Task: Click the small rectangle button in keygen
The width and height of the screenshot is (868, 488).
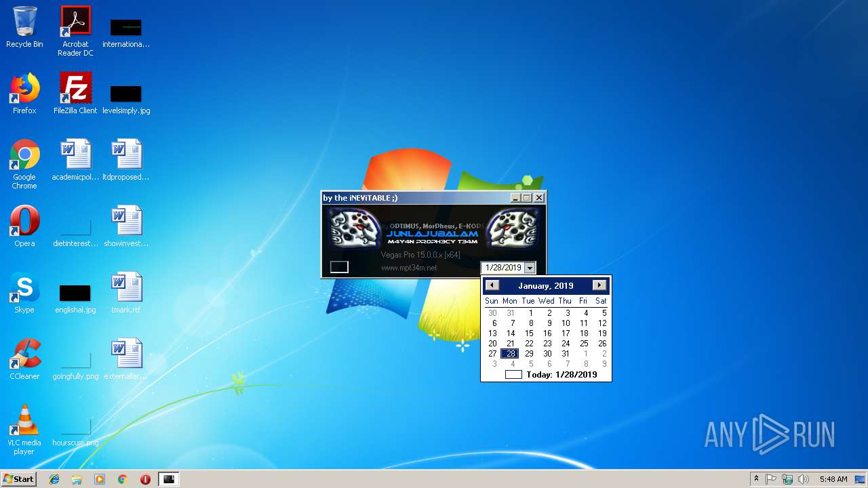Action: pos(339,267)
